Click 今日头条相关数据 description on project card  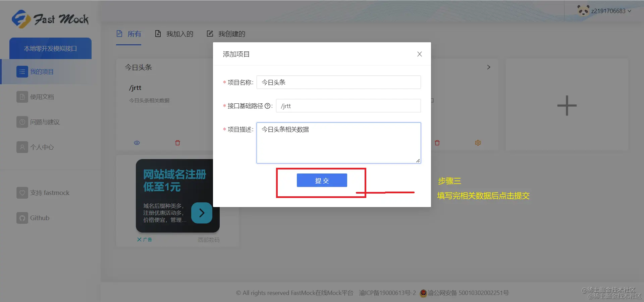pyautogui.click(x=149, y=100)
